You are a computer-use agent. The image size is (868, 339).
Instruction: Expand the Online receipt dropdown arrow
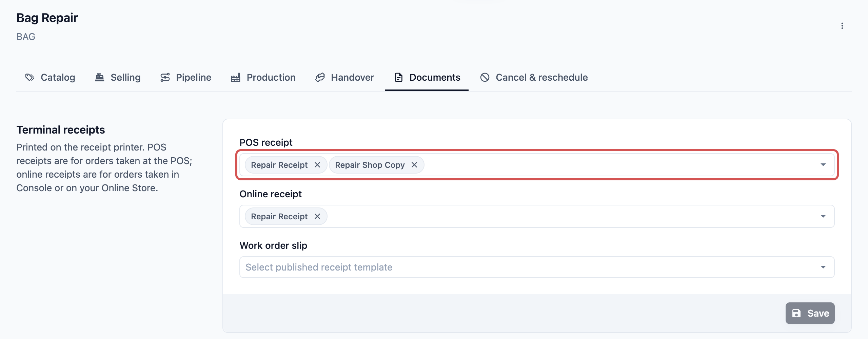click(823, 216)
